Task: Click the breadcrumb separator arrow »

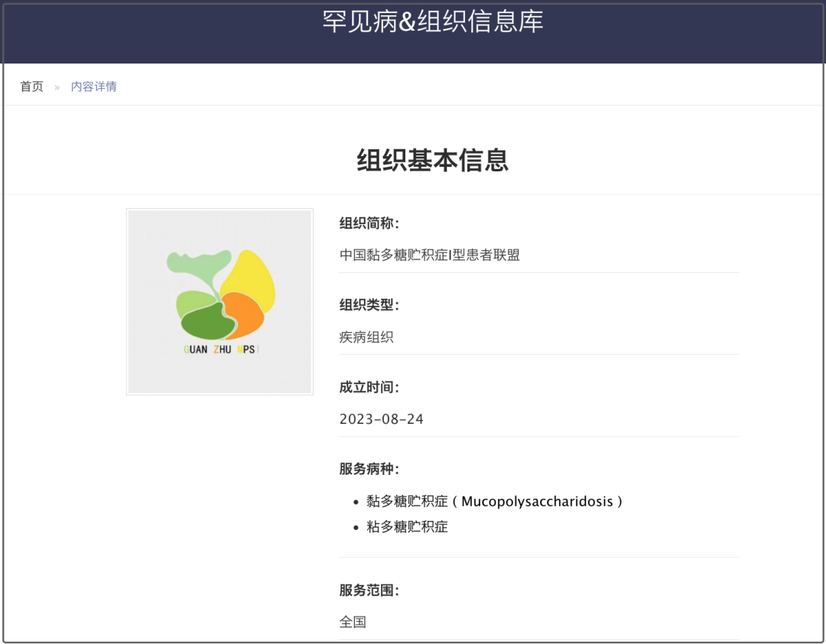Action: 57,87
